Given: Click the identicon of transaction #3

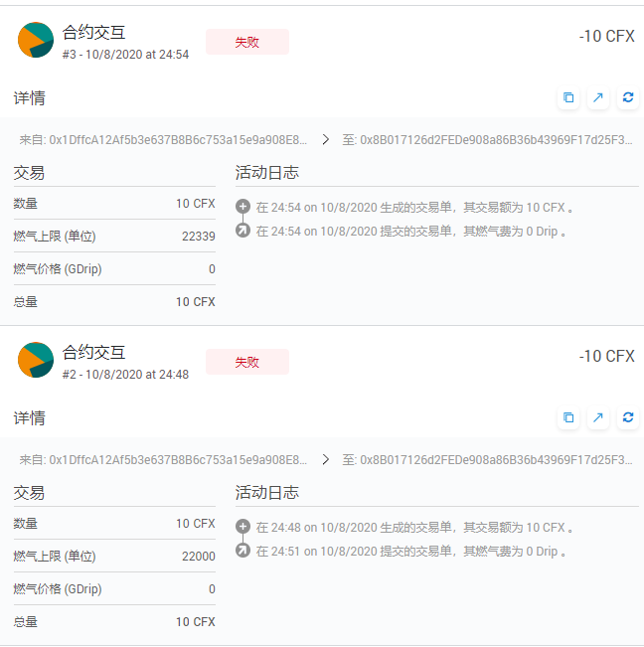Looking at the screenshot, I should tap(36, 40).
